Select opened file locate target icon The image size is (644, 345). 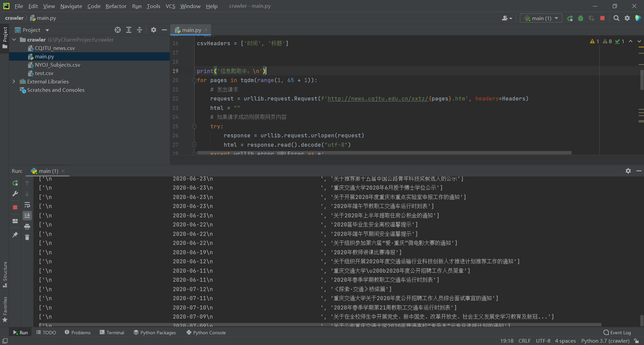[x=118, y=30]
